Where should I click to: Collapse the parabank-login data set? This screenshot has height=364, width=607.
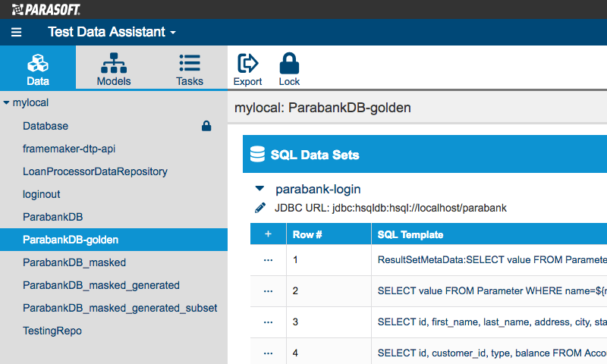pos(259,188)
